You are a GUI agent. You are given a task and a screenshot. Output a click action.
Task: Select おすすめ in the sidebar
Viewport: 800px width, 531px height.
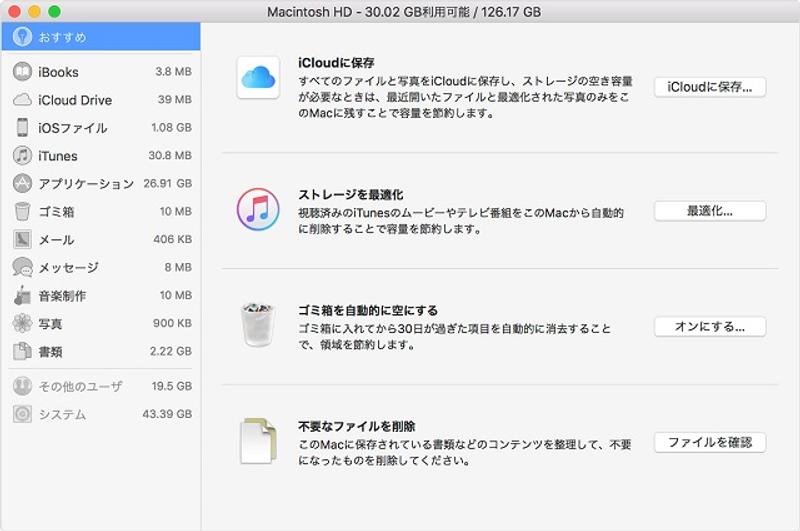pos(101,37)
